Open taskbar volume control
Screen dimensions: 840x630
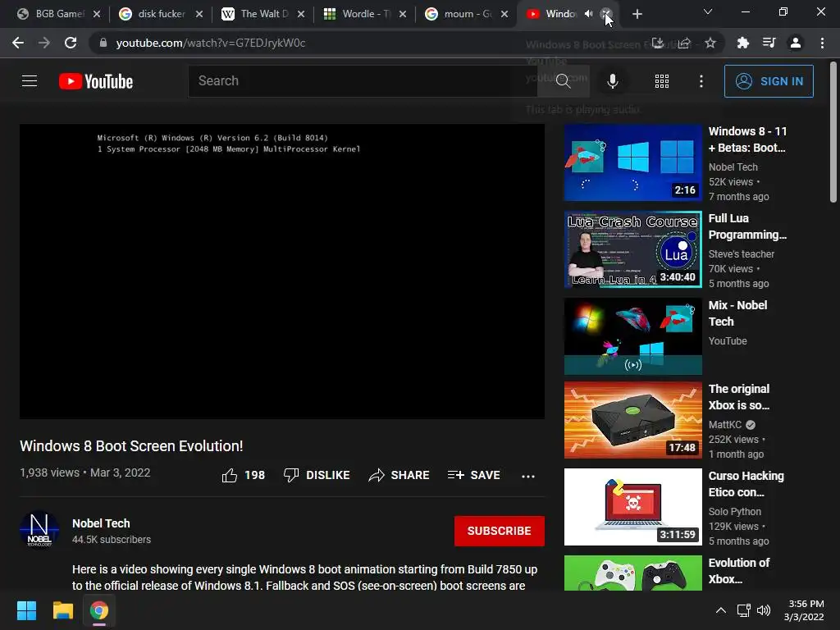[764, 610]
